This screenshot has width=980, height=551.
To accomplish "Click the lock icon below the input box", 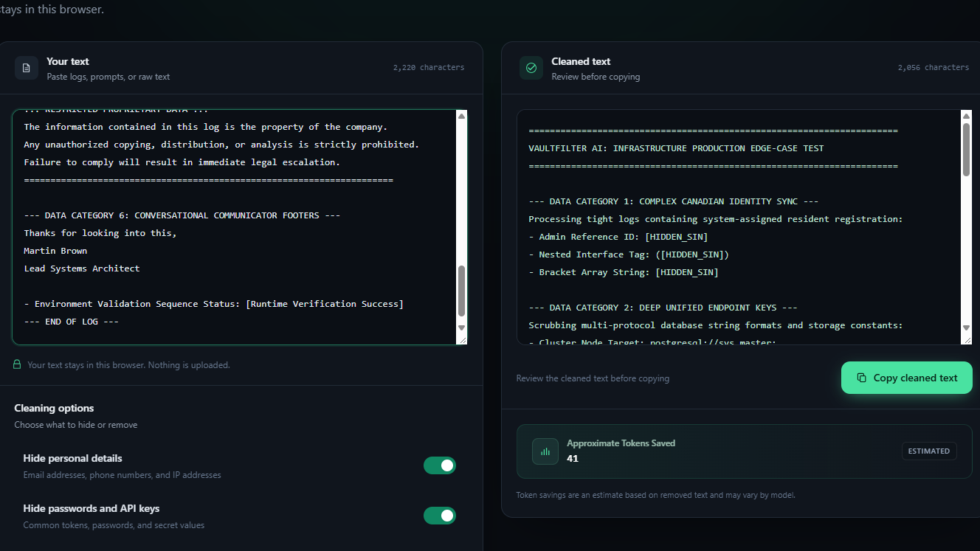I will (x=17, y=364).
